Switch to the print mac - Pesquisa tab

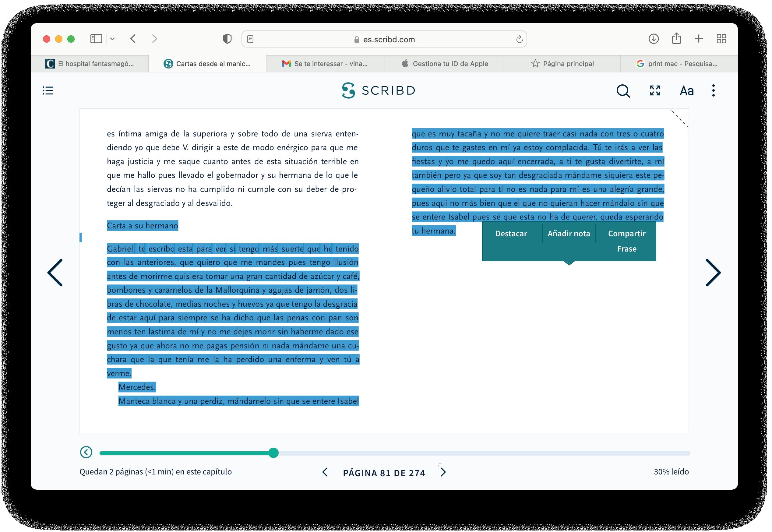pos(679,64)
